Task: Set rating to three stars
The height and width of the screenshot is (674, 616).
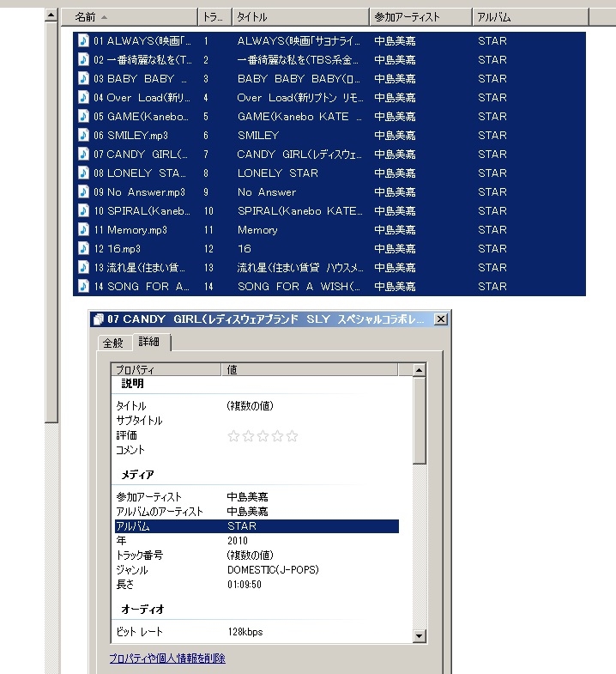Action: (263, 436)
